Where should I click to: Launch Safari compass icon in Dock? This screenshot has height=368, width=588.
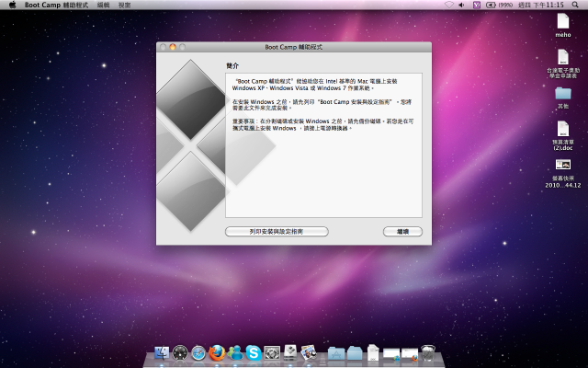(198, 353)
